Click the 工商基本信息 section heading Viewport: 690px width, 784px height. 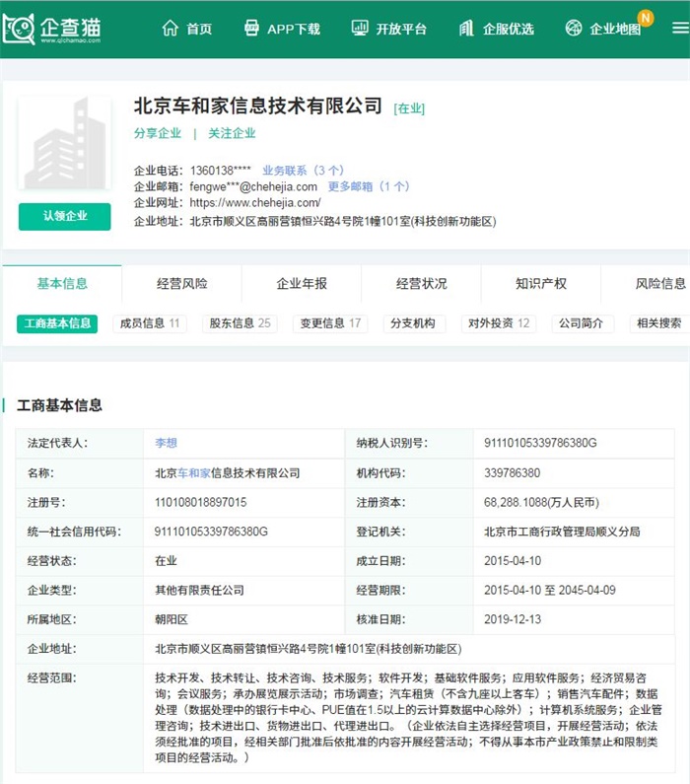59,405
